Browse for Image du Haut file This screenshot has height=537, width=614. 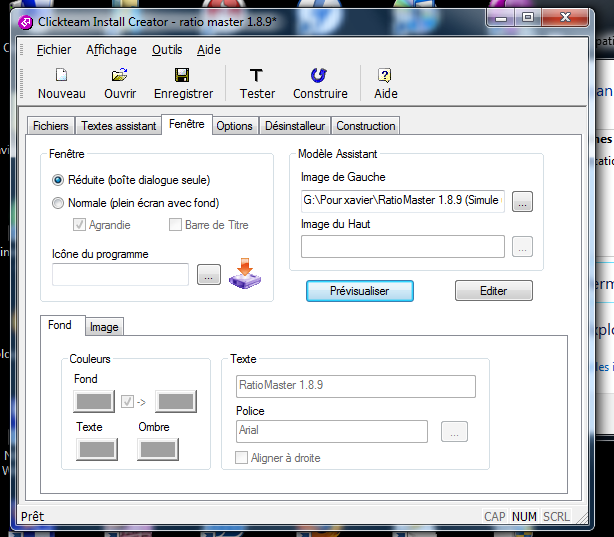pos(522,247)
